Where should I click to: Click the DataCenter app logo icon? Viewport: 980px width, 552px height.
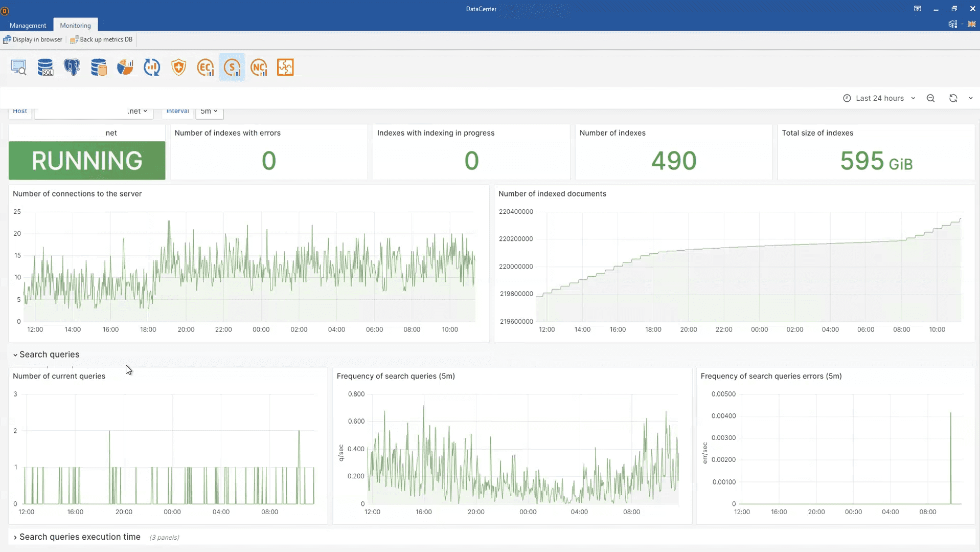pos(5,11)
